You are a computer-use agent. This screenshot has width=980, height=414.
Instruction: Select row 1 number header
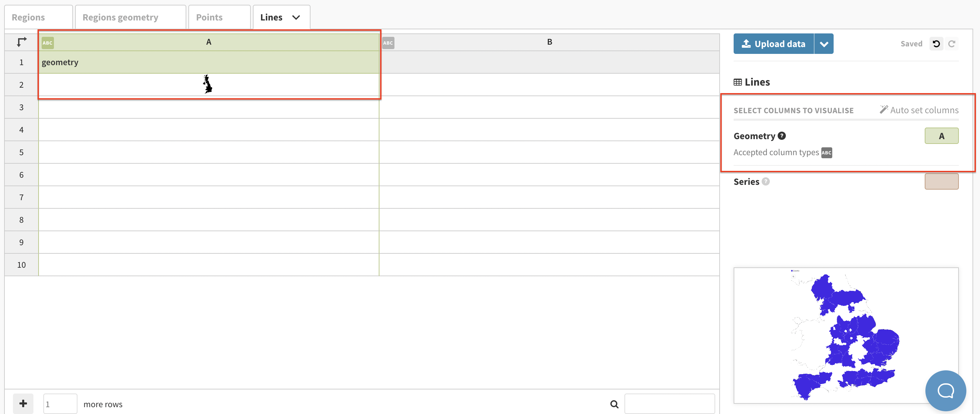[21, 62]
